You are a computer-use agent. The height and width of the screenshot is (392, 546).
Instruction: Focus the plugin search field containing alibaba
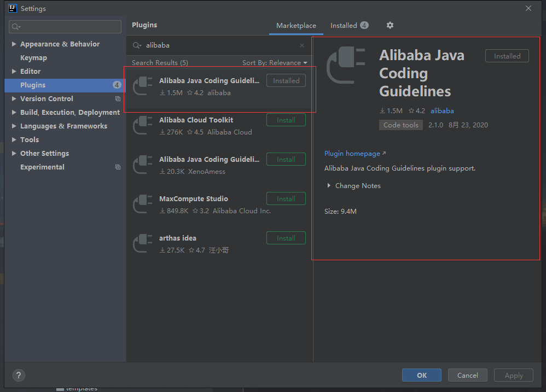pyautogui.click(x=219, y=45)
